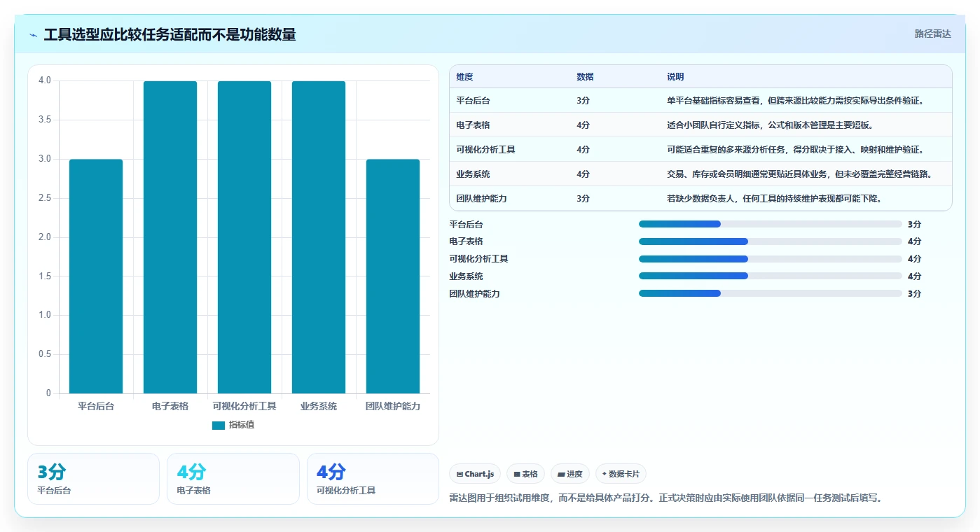
Task: Click the lightning icon beside the title
Action: tap(34, 35)
